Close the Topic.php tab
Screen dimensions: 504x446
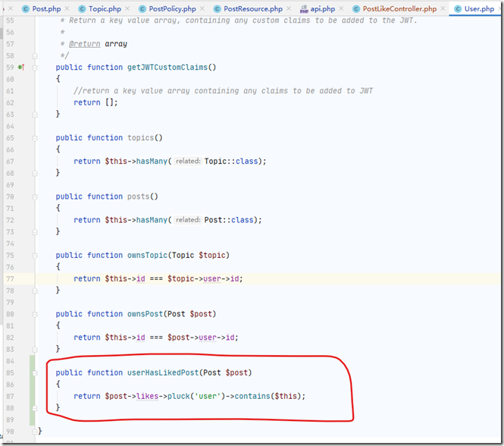click(127, 8)
